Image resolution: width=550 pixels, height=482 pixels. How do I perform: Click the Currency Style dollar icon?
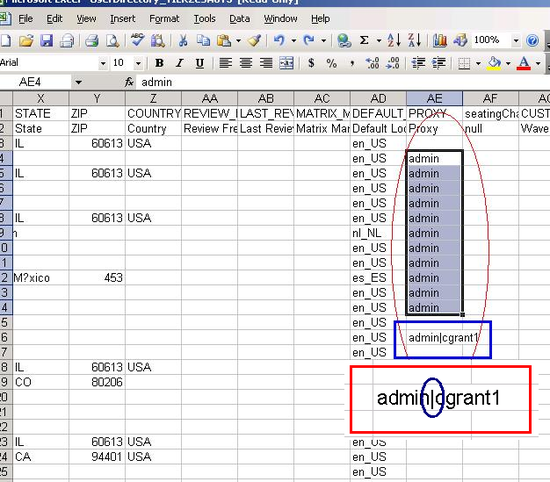click(311, 63)
